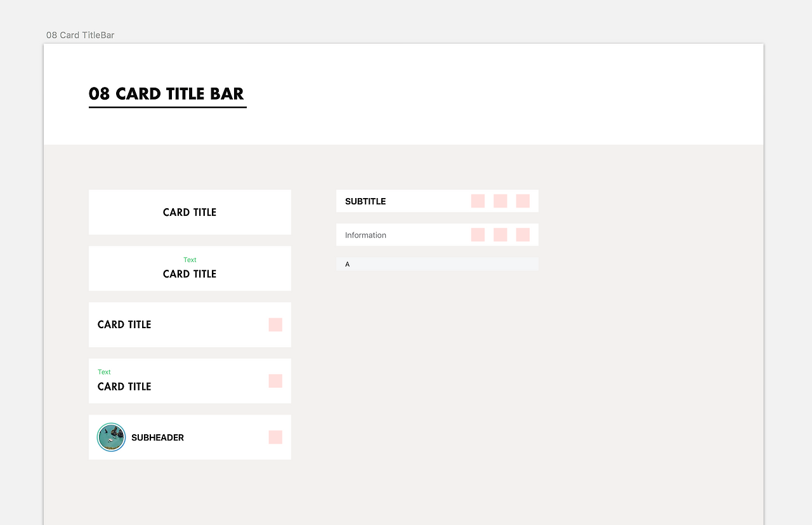Image resolution: width=812 pixels, height=525 pixels.
Task: Click the Information label text
Action: pyautogui.click(x=365, y=235)
